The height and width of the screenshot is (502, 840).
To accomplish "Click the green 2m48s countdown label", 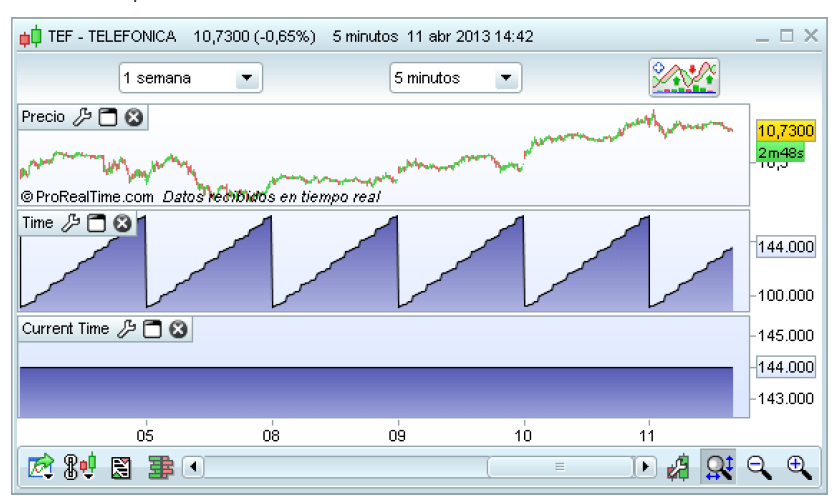I will (781, 153).
